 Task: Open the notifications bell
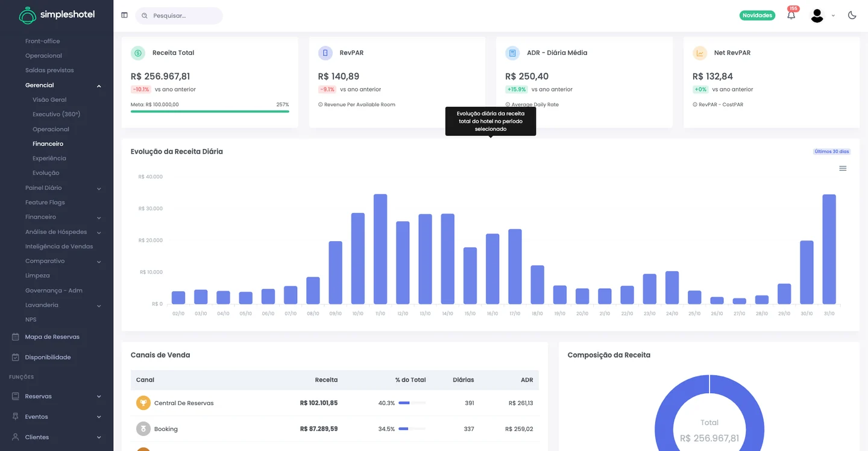(x=791, y=16)
